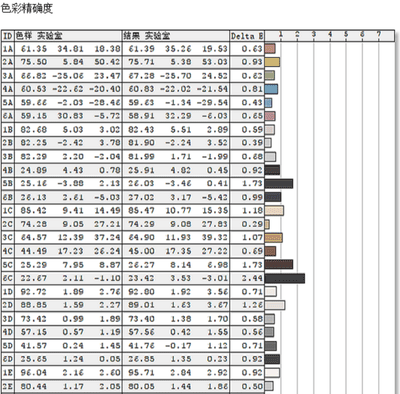Click the olive green bar in row 3A
Image resolution: width=400 pixels, height=394 pixels.
click(x=270, y=76)
